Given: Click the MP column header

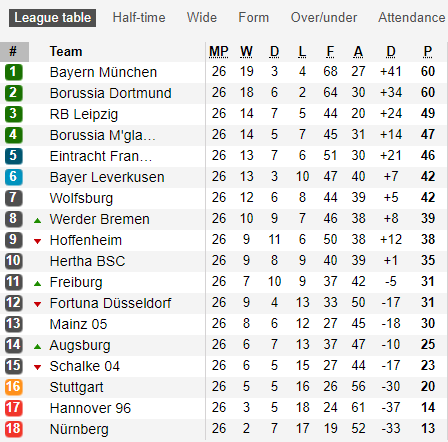Looking at the screenshot, I should pyautogui.click(x=219, y=52).
